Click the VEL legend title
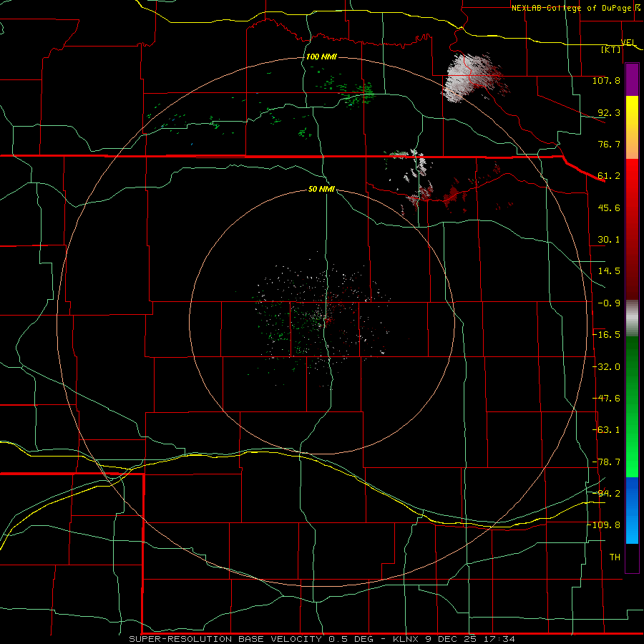This screenshot has width=644, height=644. 628,42
